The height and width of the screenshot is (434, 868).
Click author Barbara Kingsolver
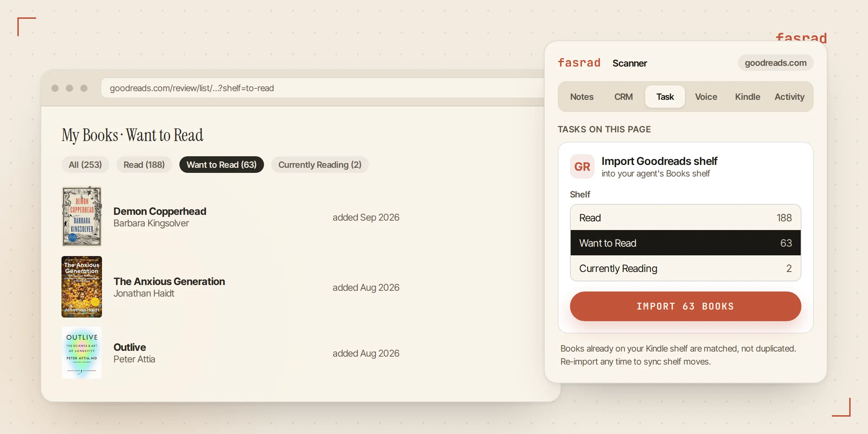pos(151,223)
